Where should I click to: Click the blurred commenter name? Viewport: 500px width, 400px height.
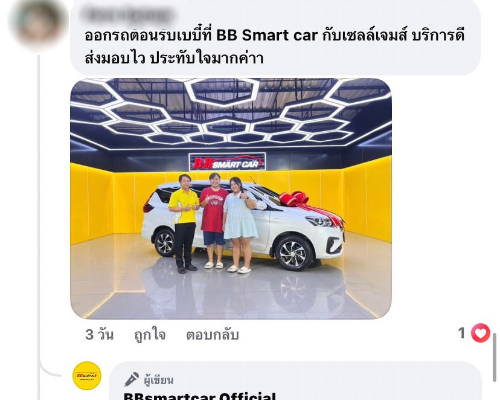coord(127,14)
